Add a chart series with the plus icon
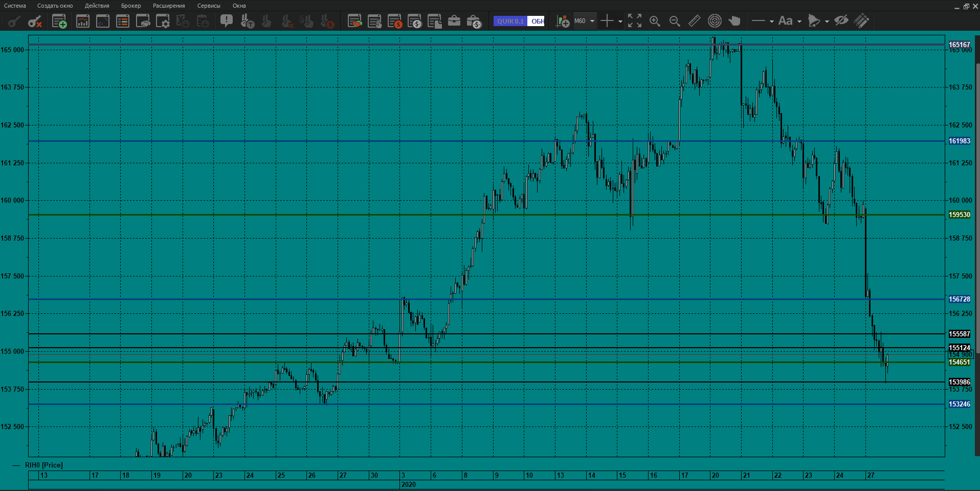The image size is (980, 491). click(563, 21)
